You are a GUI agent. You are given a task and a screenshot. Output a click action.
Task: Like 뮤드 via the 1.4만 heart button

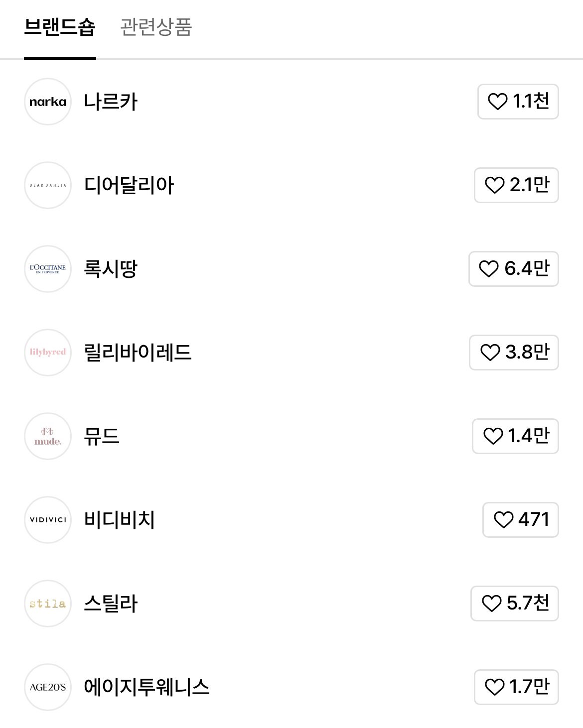coord(515,436)
